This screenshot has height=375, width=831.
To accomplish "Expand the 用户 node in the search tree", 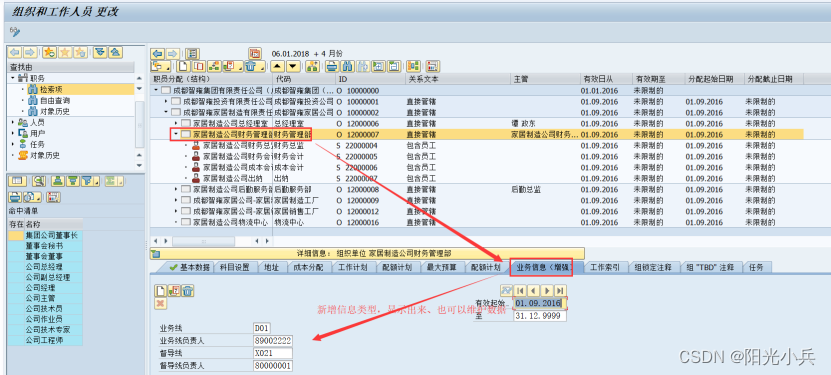I will pyautogui.click(x=12, y=133).
